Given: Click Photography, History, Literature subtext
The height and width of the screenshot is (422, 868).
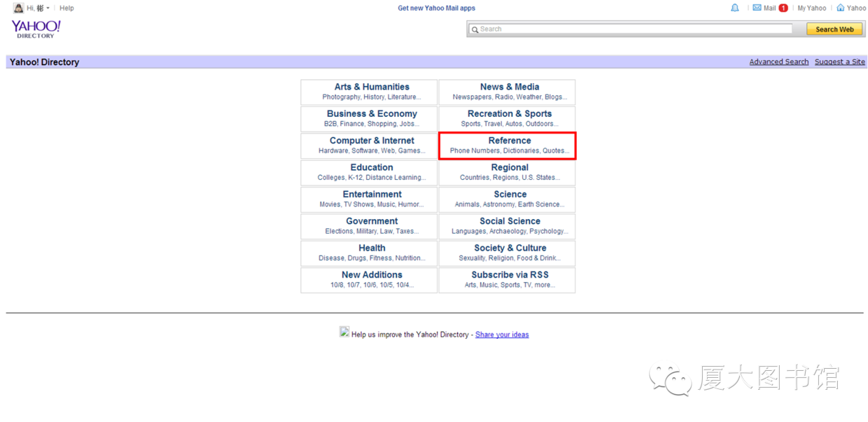Looking at the screenshot, I should (372, 97).
